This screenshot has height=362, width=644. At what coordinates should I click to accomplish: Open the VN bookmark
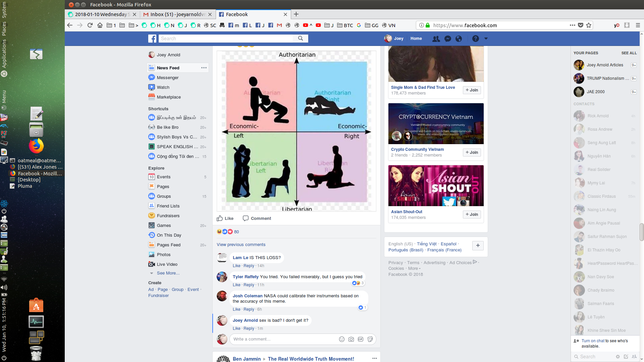pyautogui.click(x=389, y=25)
